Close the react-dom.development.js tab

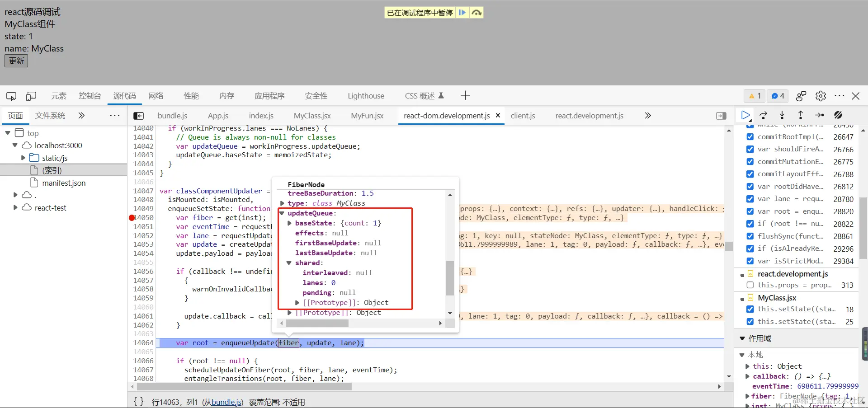tap(498, 116)
